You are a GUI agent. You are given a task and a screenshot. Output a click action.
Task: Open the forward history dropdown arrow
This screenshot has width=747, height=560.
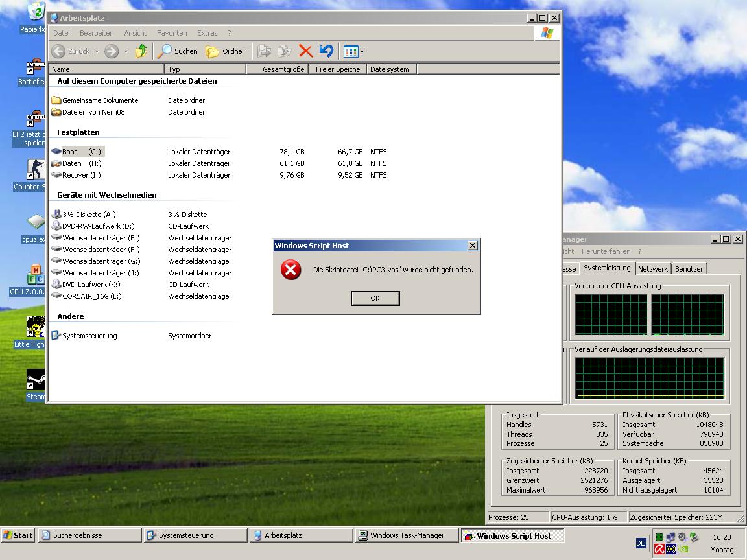point(126,51)
